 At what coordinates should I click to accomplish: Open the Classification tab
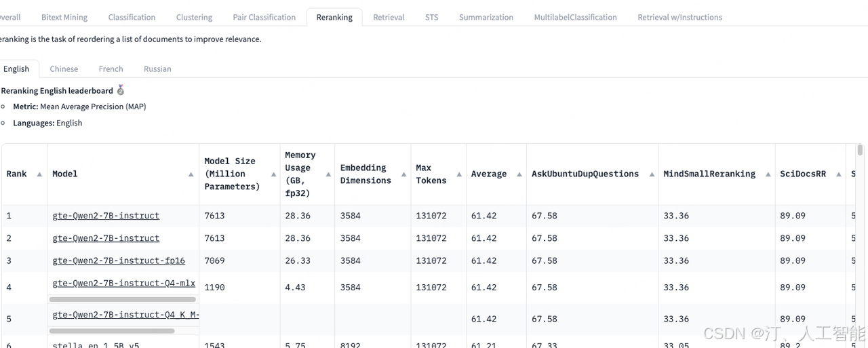(x=132, y=17)
